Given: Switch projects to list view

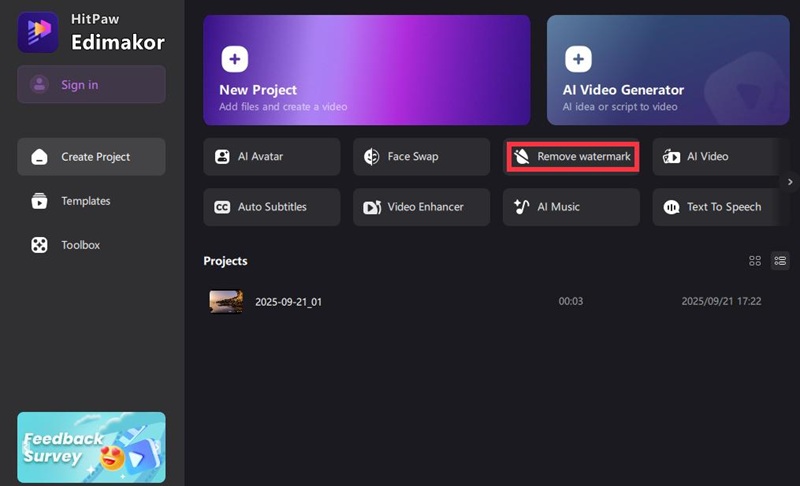Looking at the screenshot, I should tap(780, 261).
